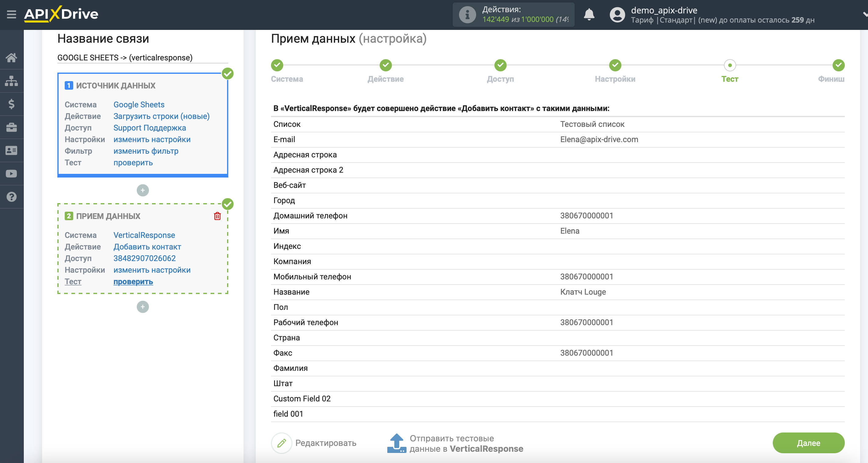Open the Загрузить строки (новые) action link
Image resolution: width=868 pixels, height=463 pixels.
click(161, 116)
